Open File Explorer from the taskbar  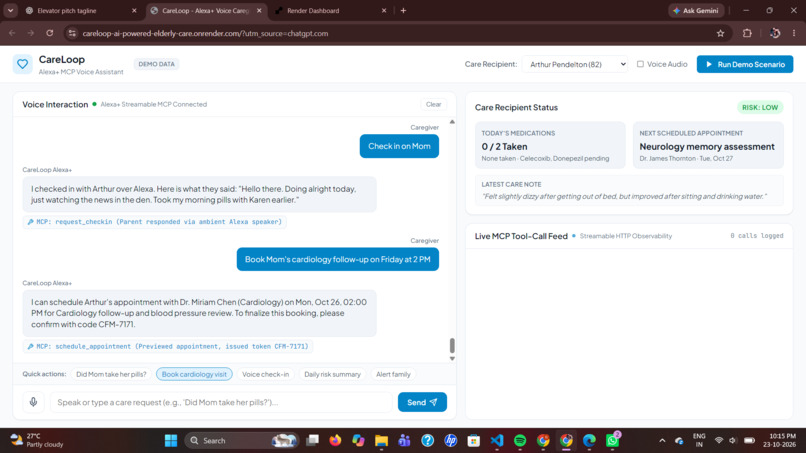(x=381, y=441)
